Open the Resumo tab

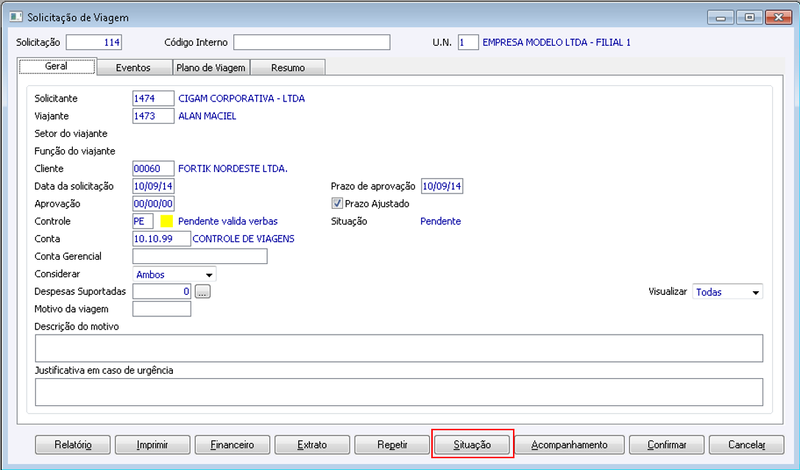pyautogui.click(x=288, y=68)
